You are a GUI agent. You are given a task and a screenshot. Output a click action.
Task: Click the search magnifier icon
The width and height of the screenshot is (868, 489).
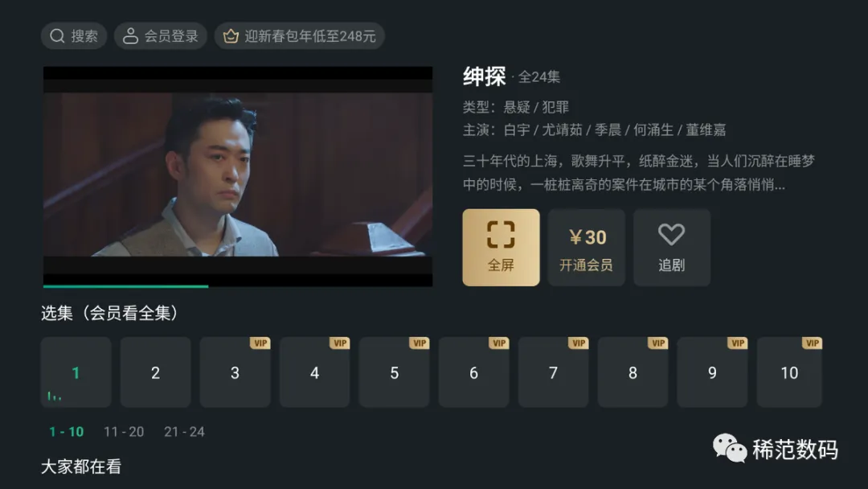click(x=57, y=36)
